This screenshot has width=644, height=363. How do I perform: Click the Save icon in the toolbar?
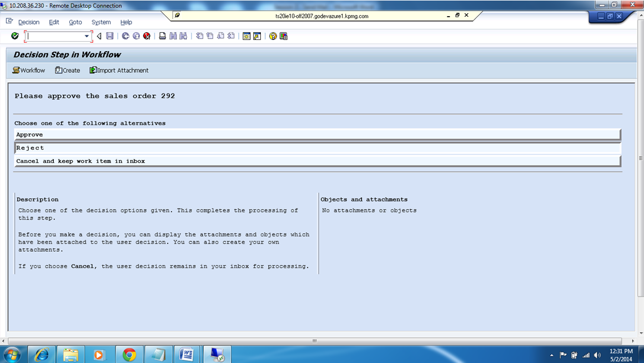[109, 36]
